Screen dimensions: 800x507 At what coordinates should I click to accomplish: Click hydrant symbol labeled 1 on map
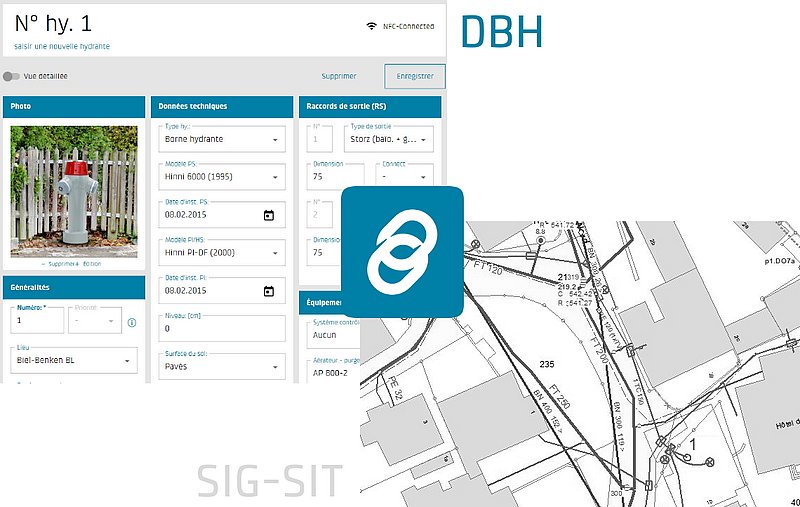(x=688, y=457)
